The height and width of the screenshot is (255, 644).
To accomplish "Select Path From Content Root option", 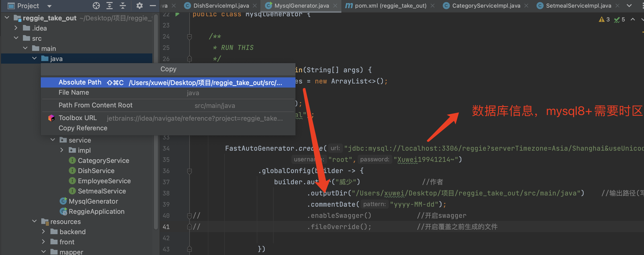I will (x=96, y=105).
